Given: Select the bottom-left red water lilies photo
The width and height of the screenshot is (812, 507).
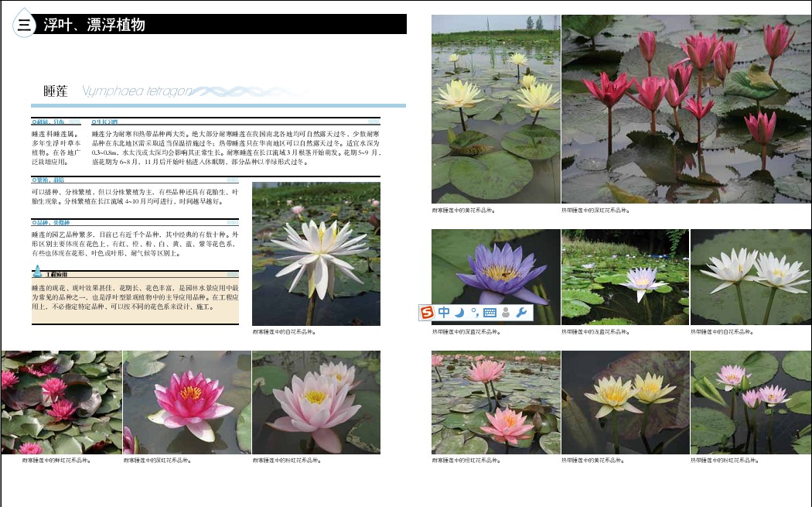Looking at the screenshot, I should (61, 402).
